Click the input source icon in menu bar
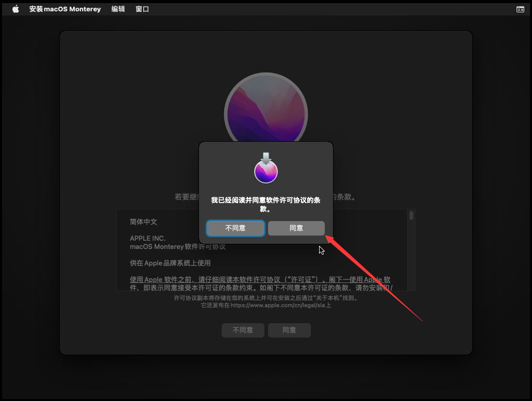The height and width of the screenshot is (401, 532). (x=520, y=9)
